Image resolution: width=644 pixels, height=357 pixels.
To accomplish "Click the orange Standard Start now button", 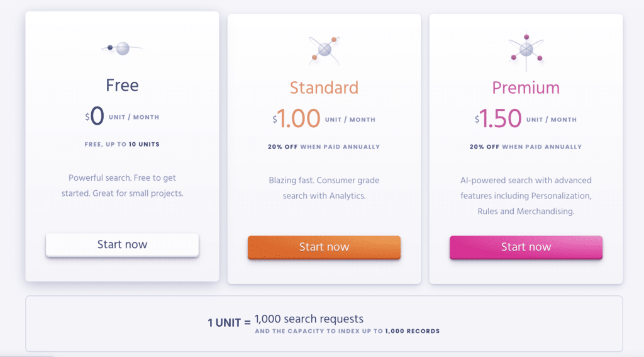I will 324,247.
